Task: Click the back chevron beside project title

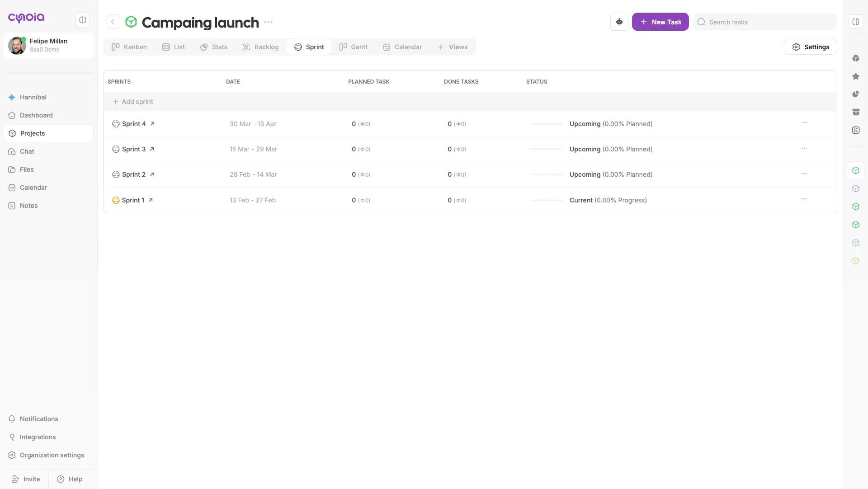Action: pos(113,22)
